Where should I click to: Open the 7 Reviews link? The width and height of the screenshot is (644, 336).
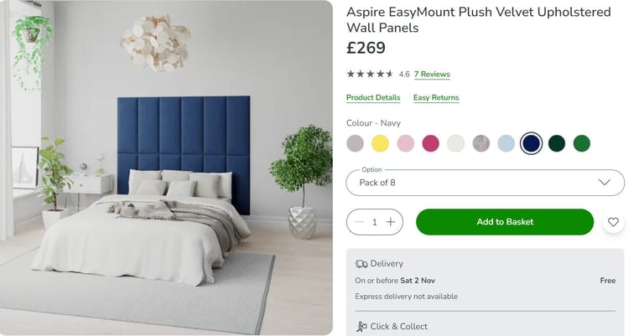click(432, 75)
